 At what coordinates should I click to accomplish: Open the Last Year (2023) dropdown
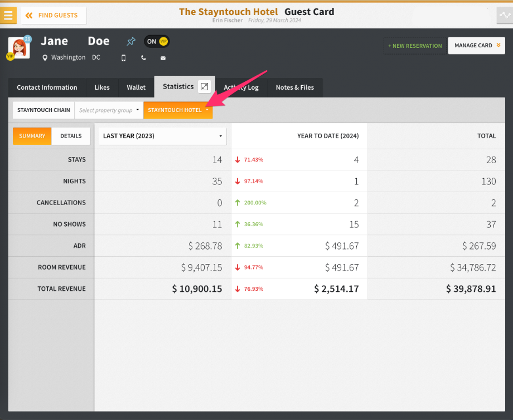pyautogui.click(x=163, y=136)
